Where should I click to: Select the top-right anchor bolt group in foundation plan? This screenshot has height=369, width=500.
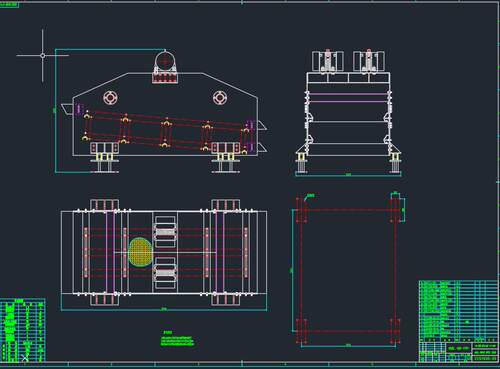click(x=395, y=210)
